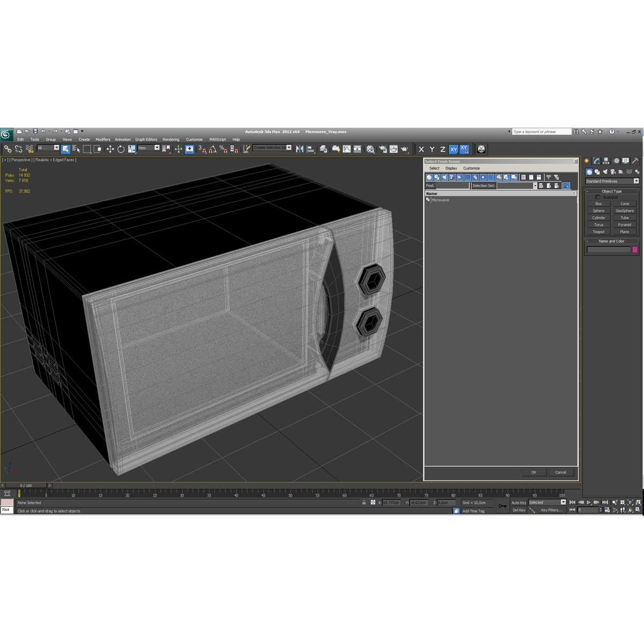
Task: Open the Selection Set dropdown in the dialog
Action: coord(535,185)
